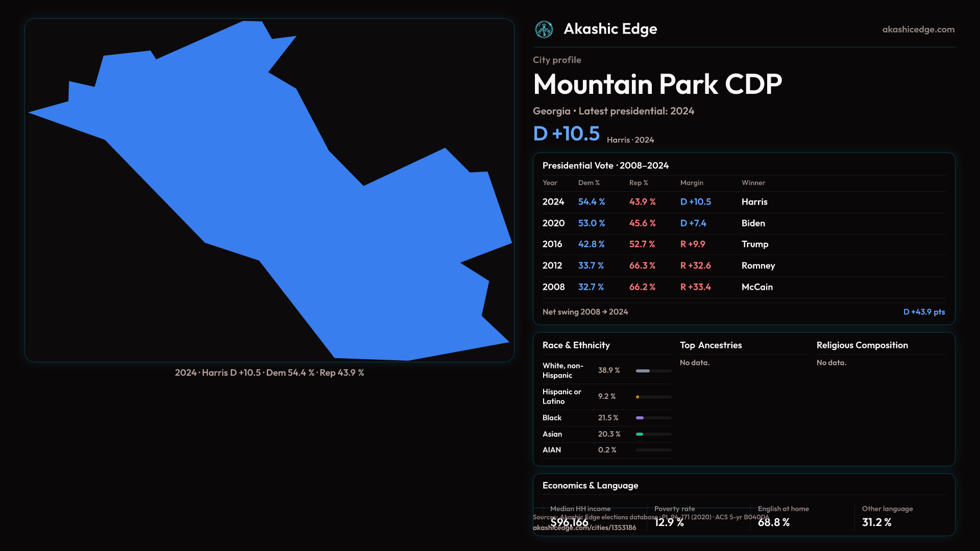Click the Religious Composition heading

(x=862, y=345)
